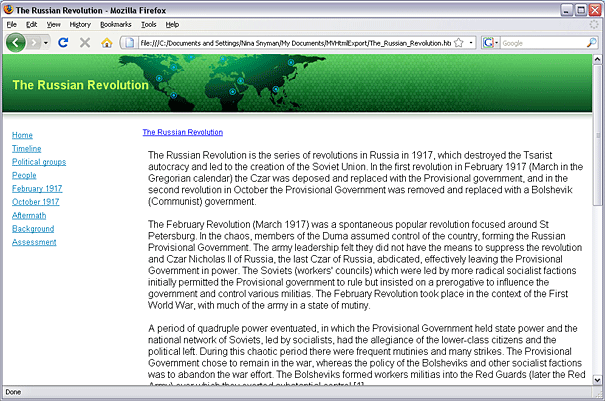
Task: Close the Firefox window
Action: coord(595,10)
